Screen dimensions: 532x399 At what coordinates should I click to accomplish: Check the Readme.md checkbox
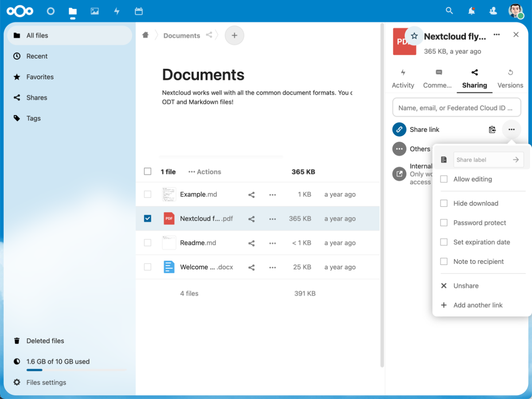[148, 243]
